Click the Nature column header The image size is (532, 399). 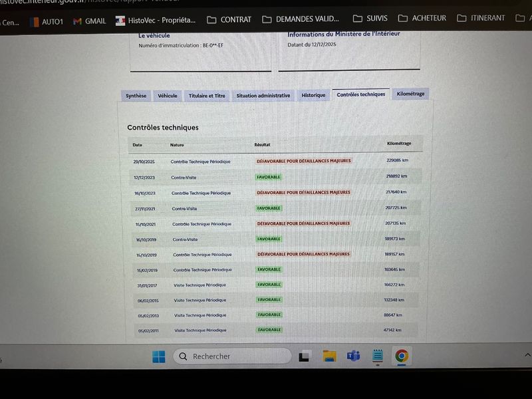(x=177, y=145)
